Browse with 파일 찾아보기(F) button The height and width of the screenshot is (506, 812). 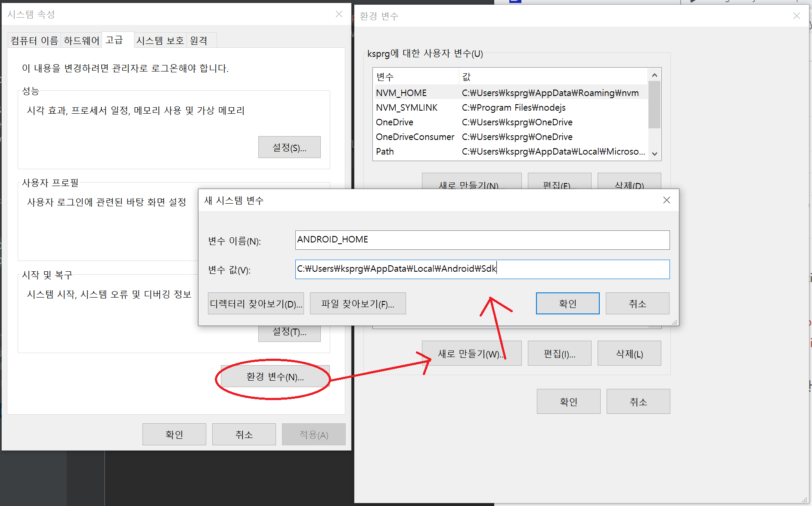point(358,304)
